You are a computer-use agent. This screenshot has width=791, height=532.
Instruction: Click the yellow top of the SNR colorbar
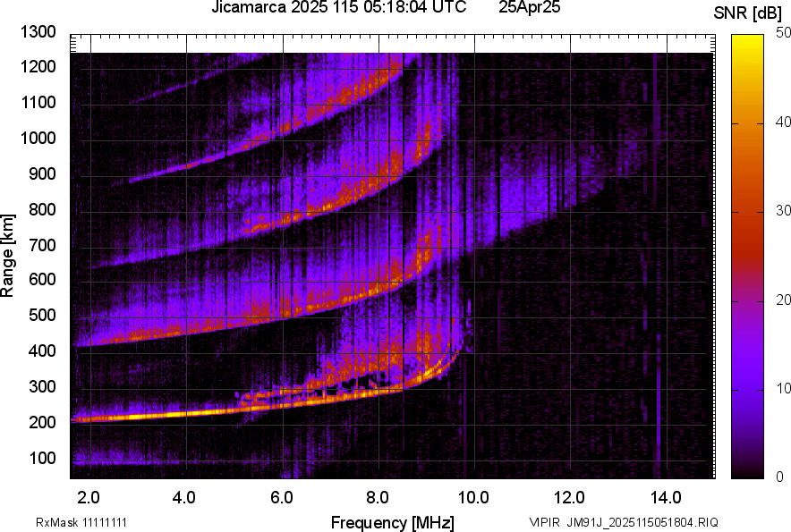pos(748,40)
